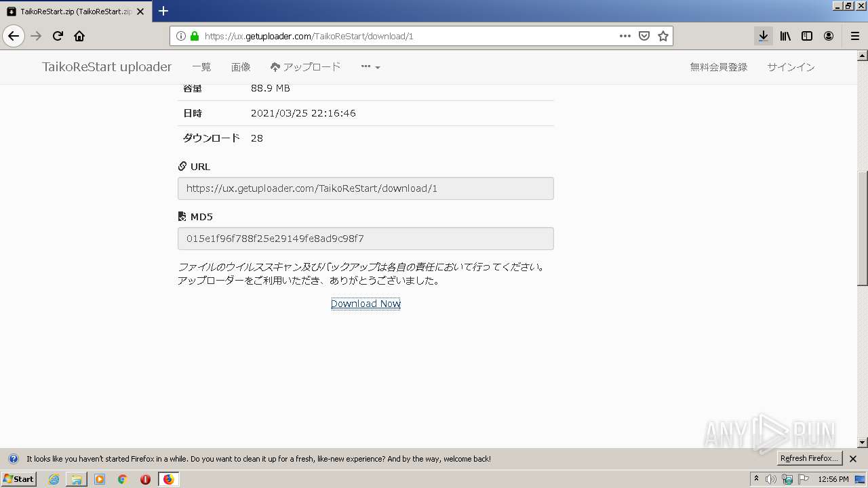Open Action Center flag icon
Image resolution: width=868 pixels, height=488 pixels.
tap(804, 479)
